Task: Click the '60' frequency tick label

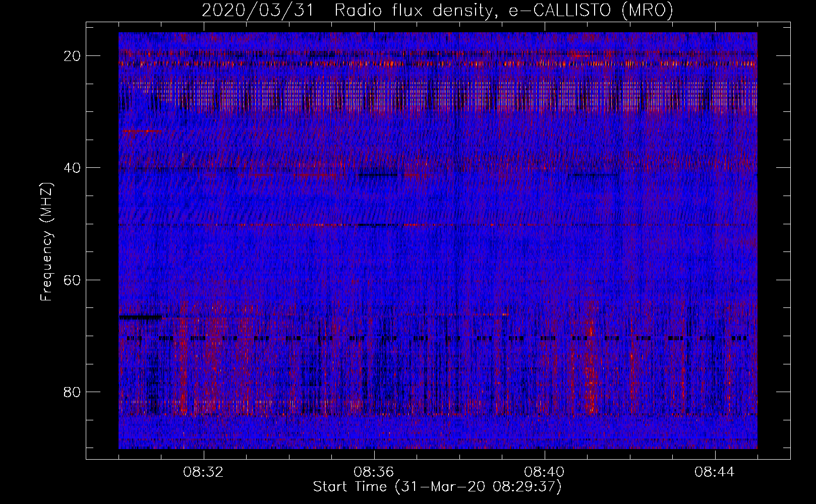Action: (73, 280)
